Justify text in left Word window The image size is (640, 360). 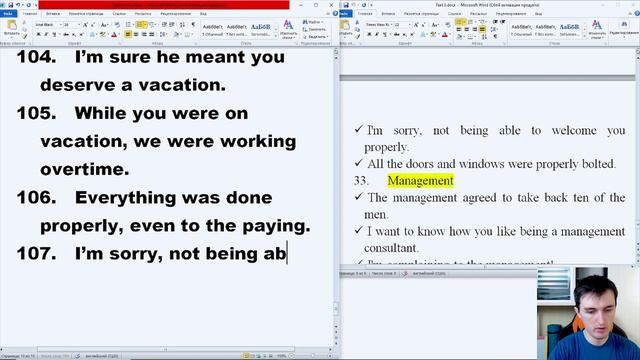pos(151,35)
